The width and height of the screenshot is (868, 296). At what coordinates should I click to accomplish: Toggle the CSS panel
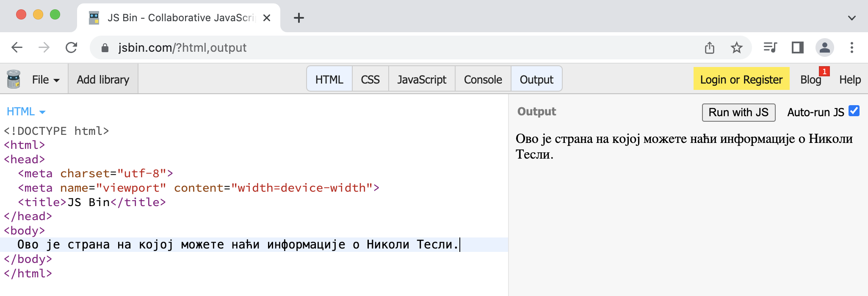(370, 79)
